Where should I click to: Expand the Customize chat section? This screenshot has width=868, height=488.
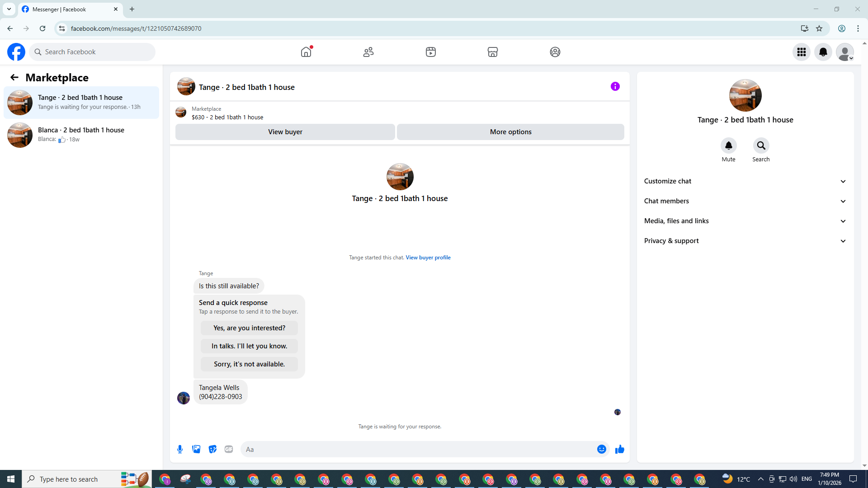coord(745,181)
